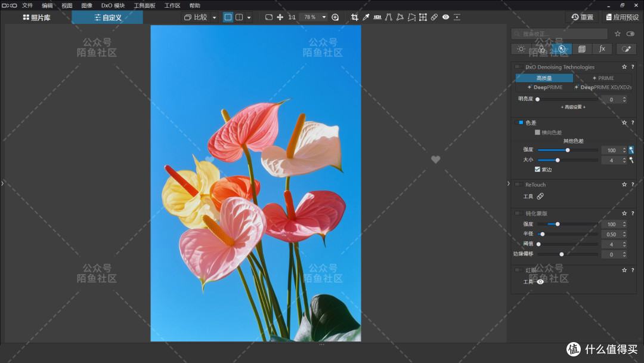Open the 78 % zoom dropdown
Viewport: 644px width, 363px height.
(x=324, y=17)
